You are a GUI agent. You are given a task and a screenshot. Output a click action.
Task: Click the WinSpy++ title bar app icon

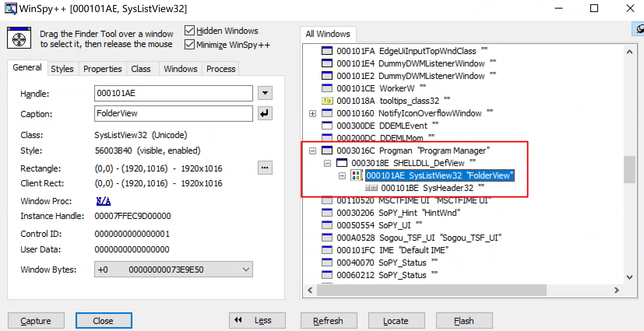[11, 8]
